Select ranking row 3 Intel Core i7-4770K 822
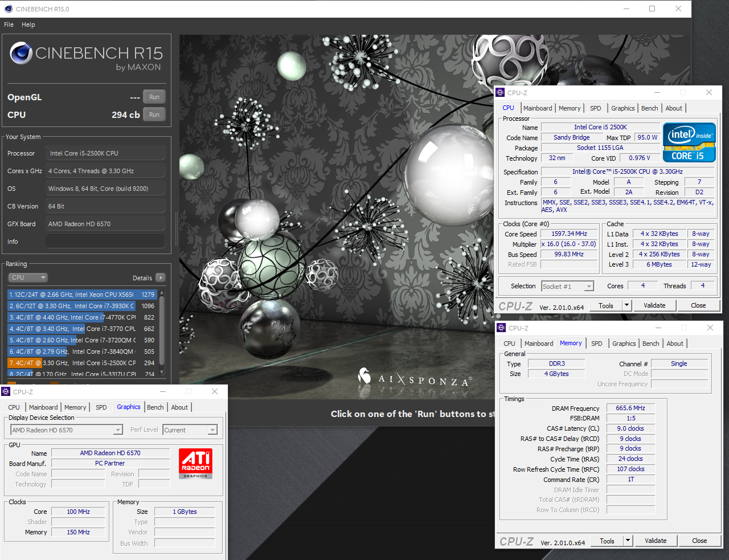729x560 pixels. pos(83,317)
